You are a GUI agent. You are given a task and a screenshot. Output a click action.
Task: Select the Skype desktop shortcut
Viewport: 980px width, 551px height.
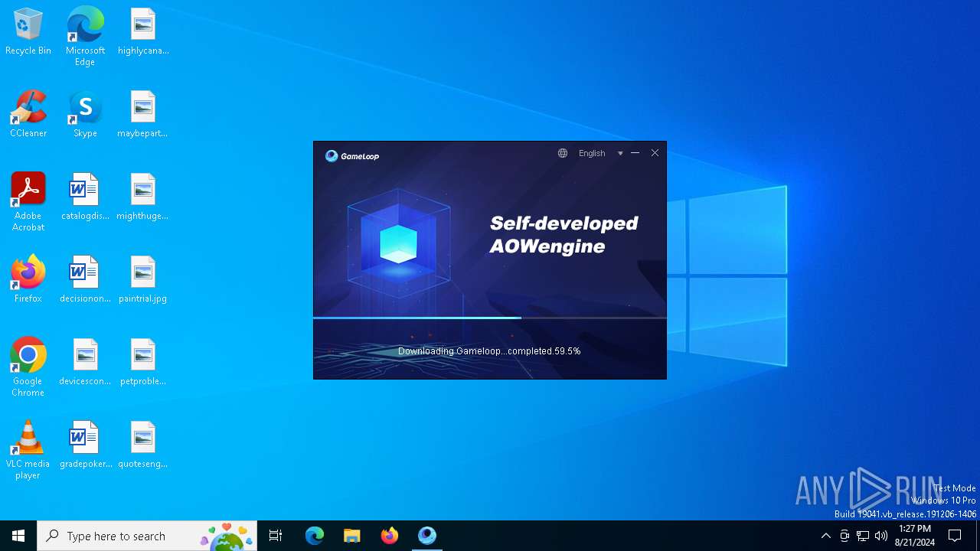click(x=85, y=115)
